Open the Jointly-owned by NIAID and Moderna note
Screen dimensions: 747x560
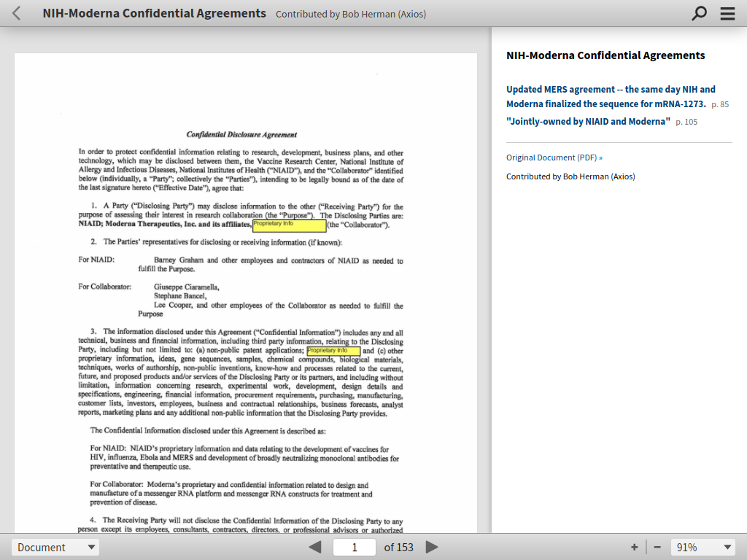589,122
